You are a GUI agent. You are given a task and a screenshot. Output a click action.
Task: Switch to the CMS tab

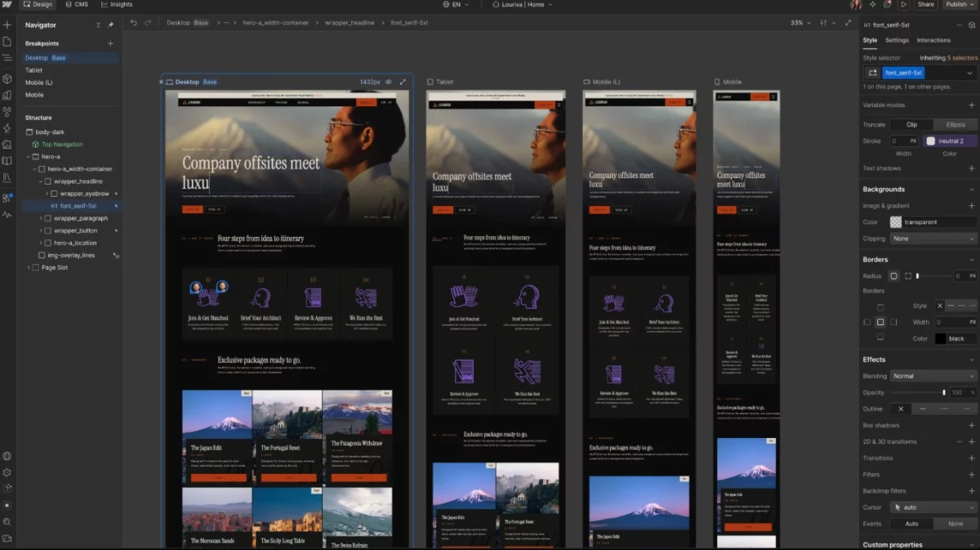click(78, 4)
